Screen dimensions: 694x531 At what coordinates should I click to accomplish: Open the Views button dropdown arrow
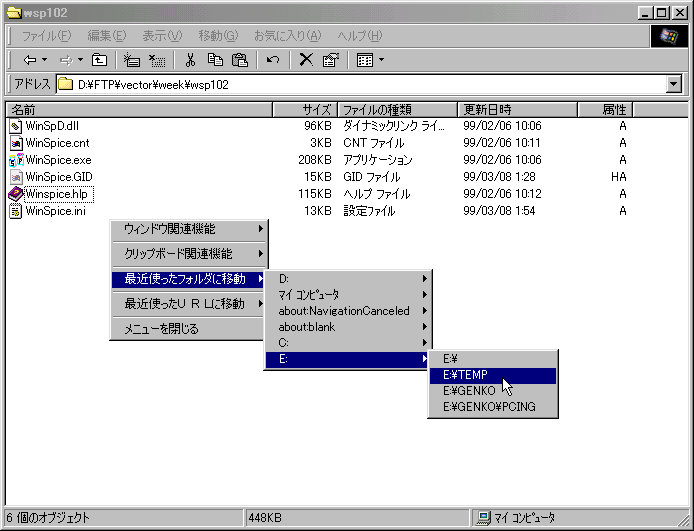381,60
